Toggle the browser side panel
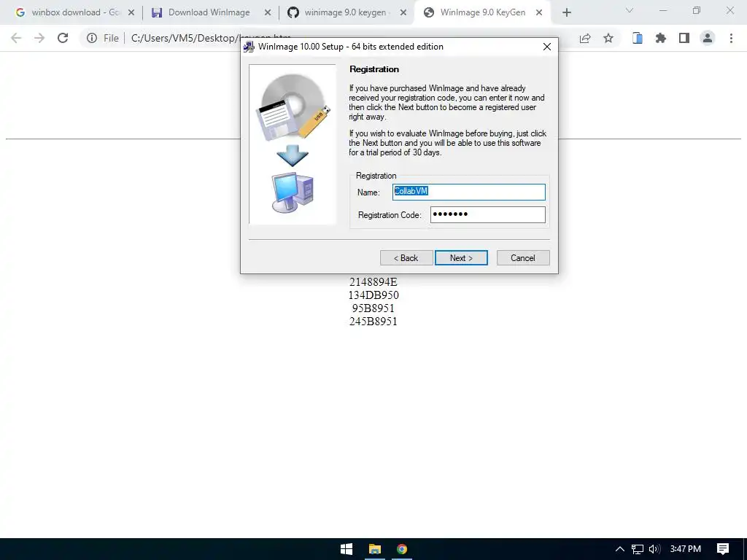 pos(684,38)
